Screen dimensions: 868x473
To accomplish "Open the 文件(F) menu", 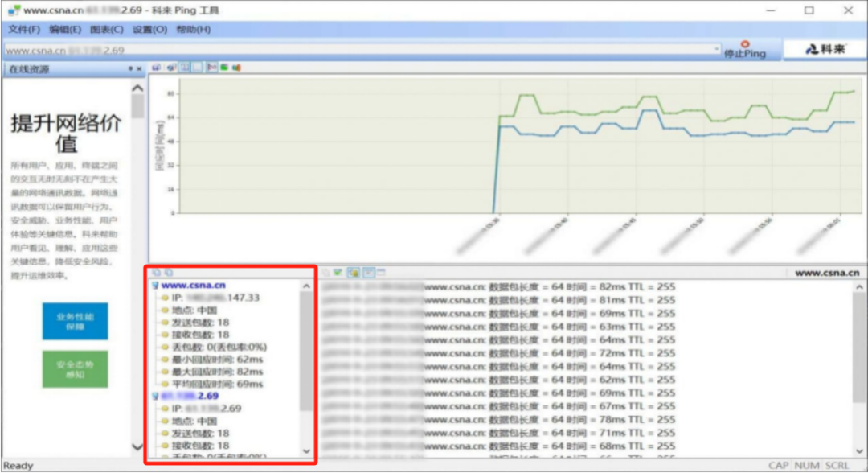I will pyautogui.click(x=24, y=29).
